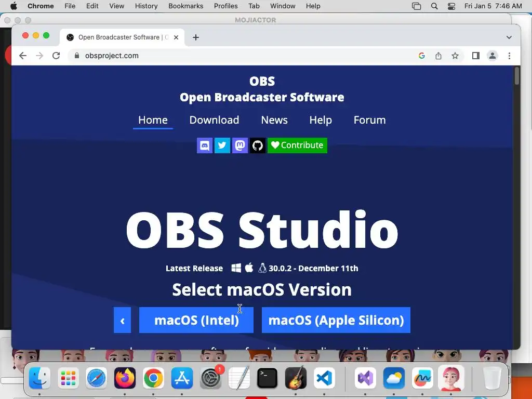Select the Linux penguin logo under Latest Release

(x=262, y=268)
